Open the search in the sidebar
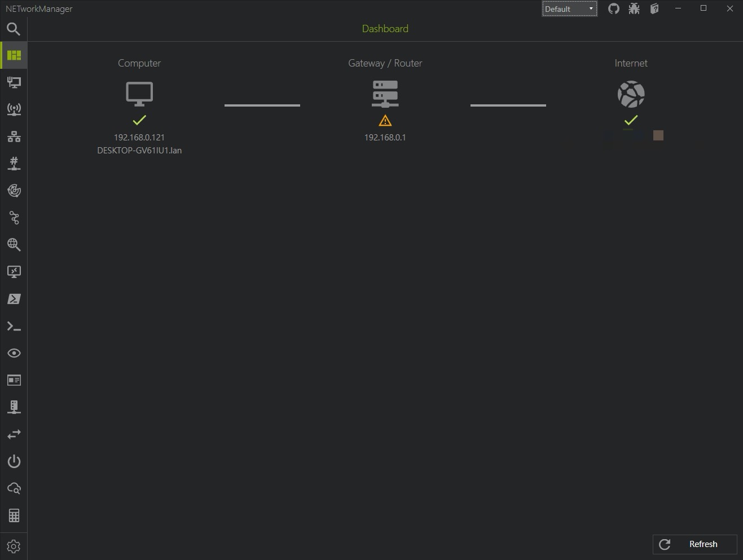This screenshot has height=560, width=743. coord(14,29)
